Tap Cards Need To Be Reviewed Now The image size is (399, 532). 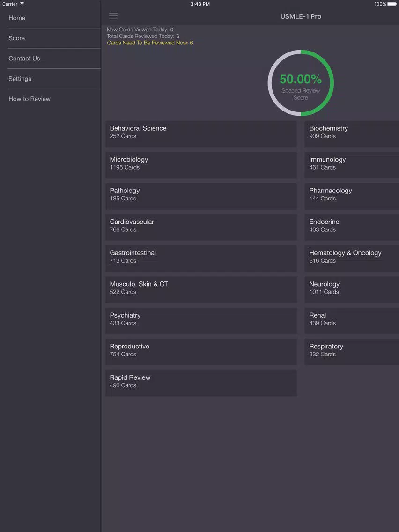coord(150,43)
